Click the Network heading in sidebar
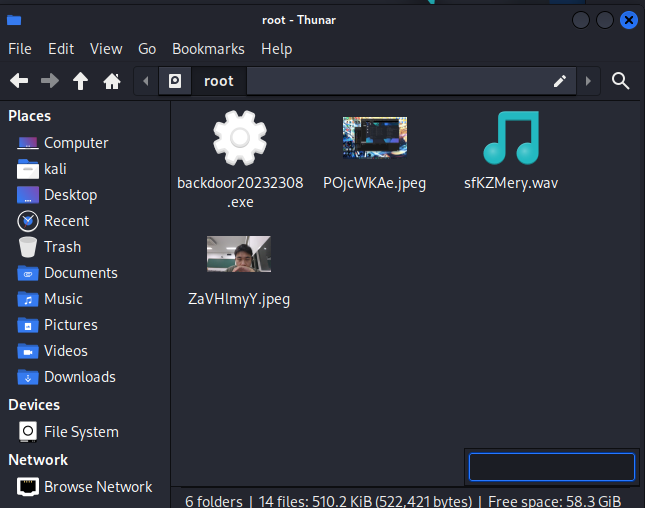The height and width of the screenshot is (508, 645). (38, 460)
